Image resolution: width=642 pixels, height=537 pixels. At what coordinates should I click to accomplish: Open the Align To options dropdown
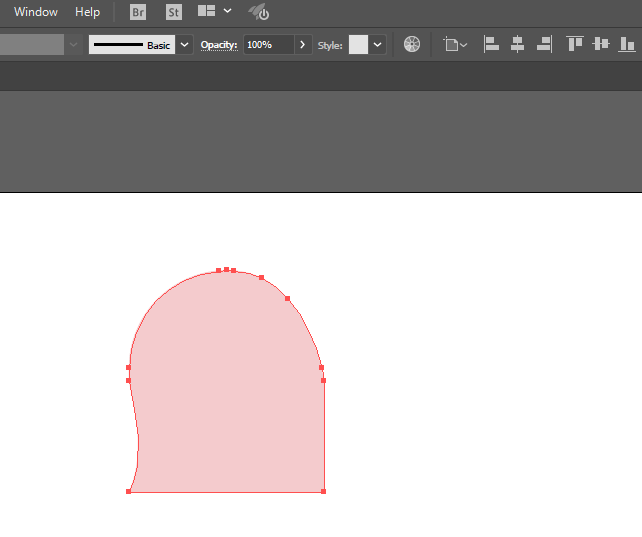(x=455, y=45)
